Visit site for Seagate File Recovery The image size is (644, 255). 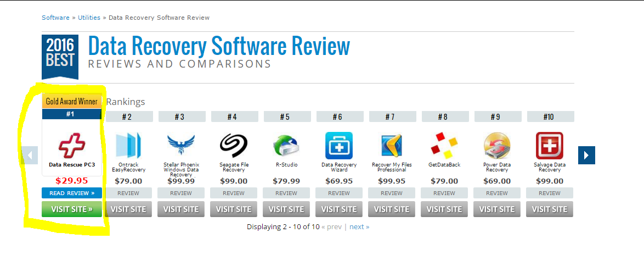pos(234,209)
